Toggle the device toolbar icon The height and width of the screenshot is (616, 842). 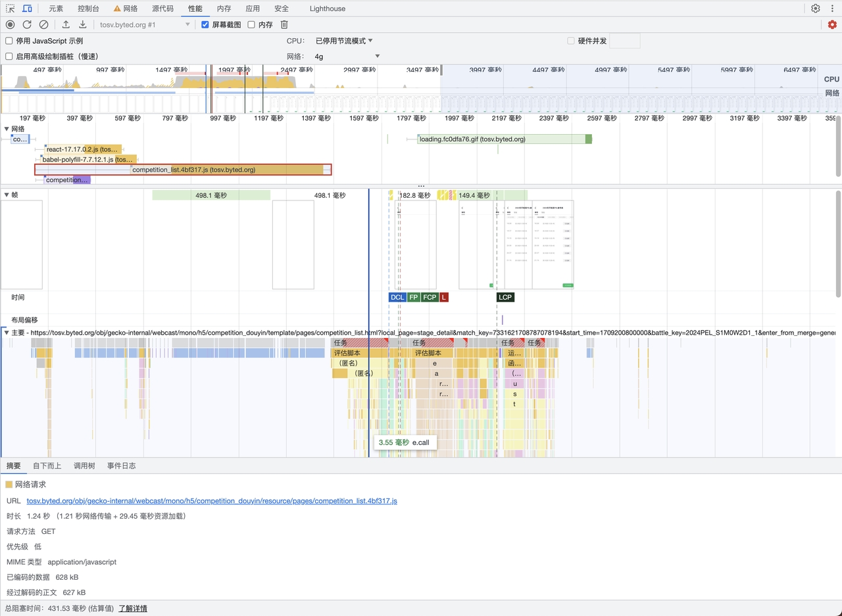click(x=27, y=9)
